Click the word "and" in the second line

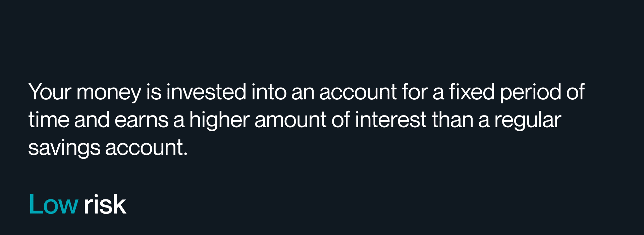[x=92, y=120]
